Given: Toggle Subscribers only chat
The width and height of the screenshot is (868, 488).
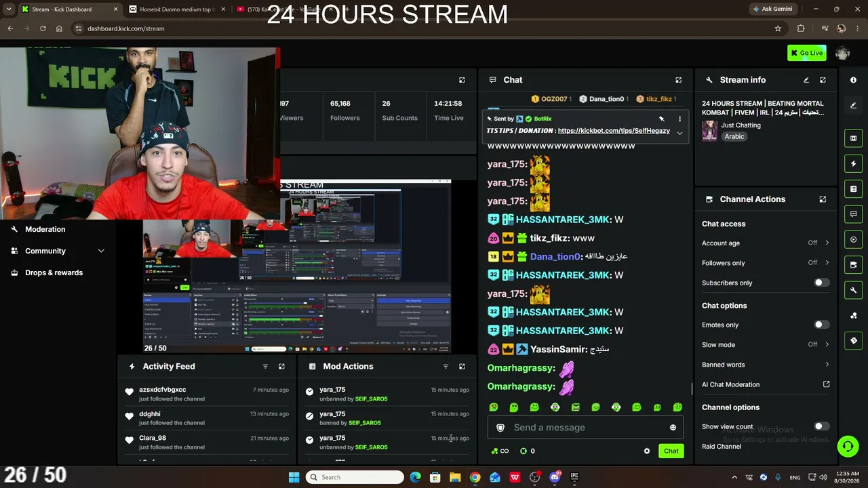Looking at the screenshot, I should 821,283.
